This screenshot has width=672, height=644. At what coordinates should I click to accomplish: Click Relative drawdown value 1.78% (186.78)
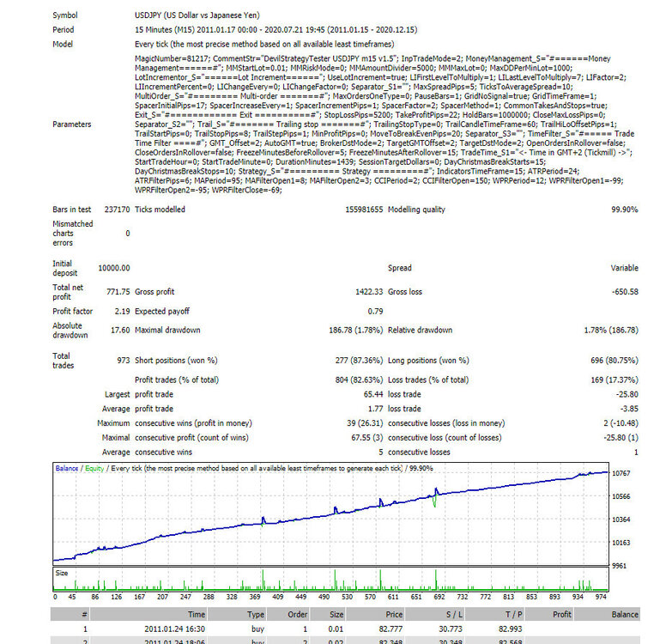click(611, 330)
